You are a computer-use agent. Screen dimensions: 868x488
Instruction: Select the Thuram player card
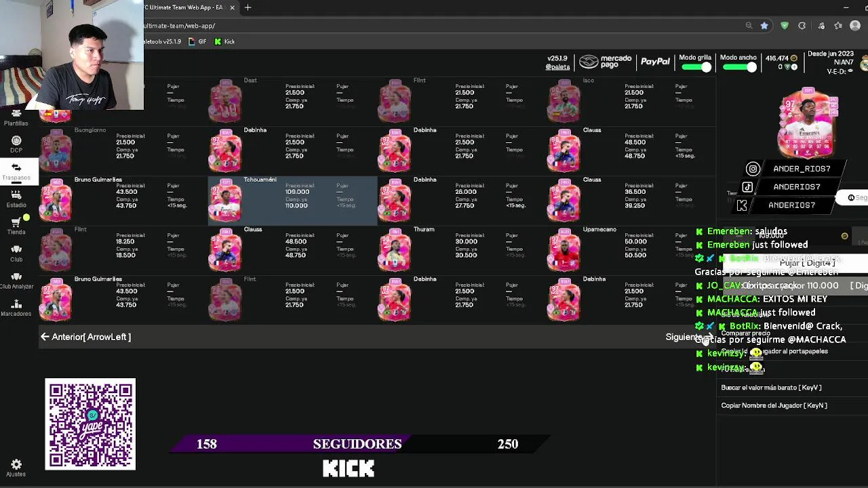pyautogui.click(x=395, y=250)
